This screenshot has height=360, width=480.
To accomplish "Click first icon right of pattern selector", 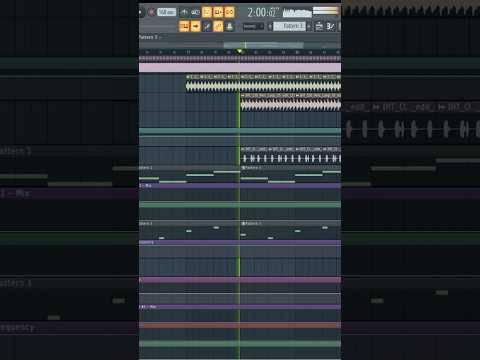I will click(319, 26).
